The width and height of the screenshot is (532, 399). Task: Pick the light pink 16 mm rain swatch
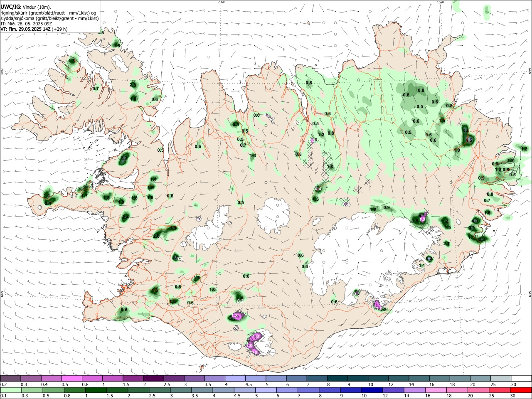[436, 390]
